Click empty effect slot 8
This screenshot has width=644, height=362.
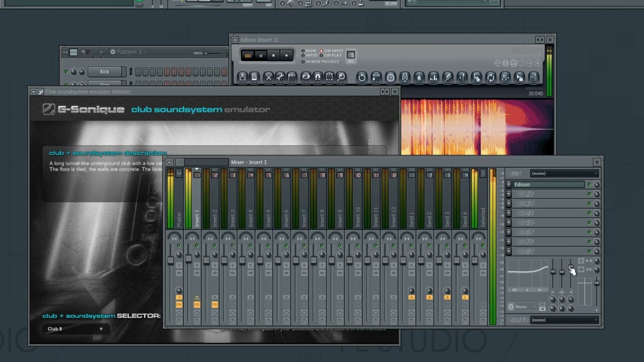tap(548, 251)
